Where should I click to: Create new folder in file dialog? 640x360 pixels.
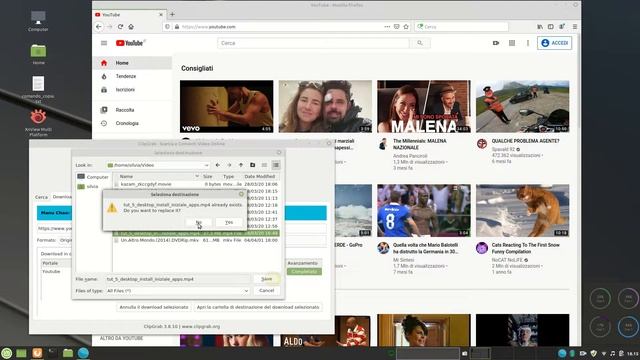click(253, 165)
